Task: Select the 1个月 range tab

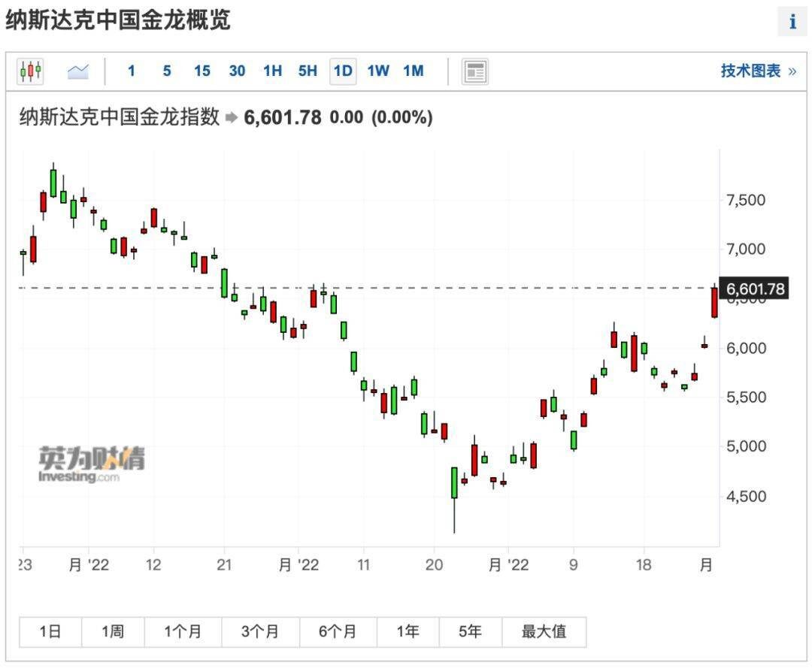Action: (183, 632)
